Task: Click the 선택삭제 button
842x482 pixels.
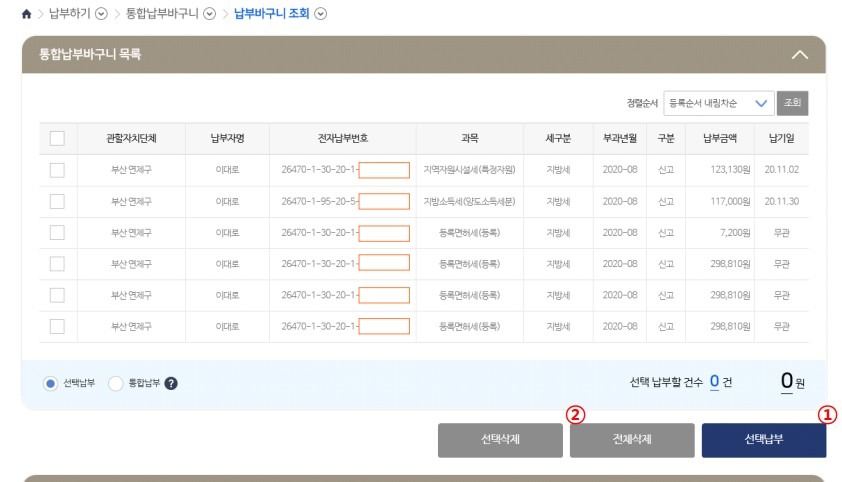Action: coord(500,440)
